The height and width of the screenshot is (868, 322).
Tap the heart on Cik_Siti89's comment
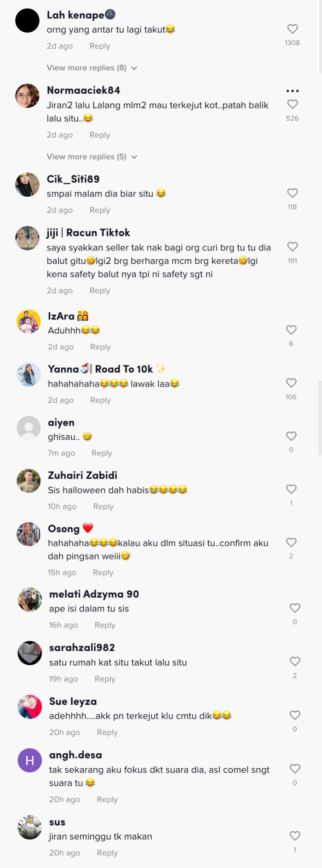(293, 193)
